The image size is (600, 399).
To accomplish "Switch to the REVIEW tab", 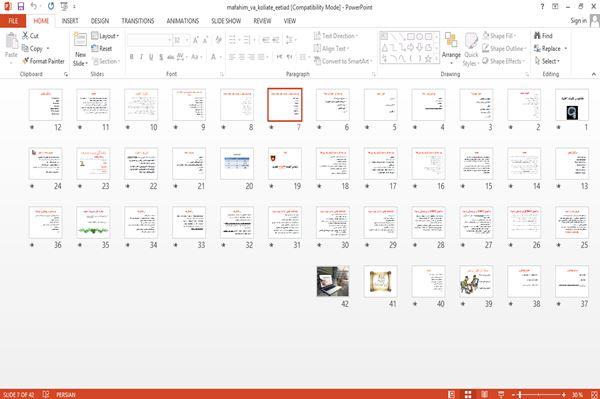I will click(x=262, y=21).
